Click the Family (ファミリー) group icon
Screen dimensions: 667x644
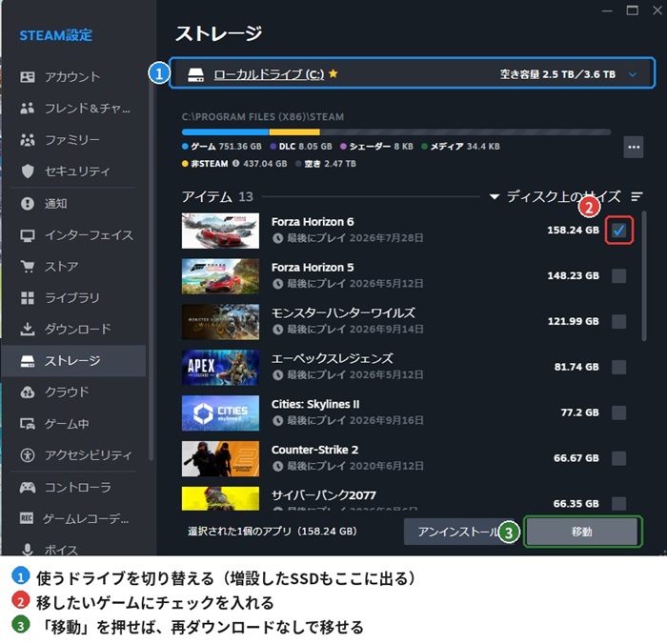point(28,139)
